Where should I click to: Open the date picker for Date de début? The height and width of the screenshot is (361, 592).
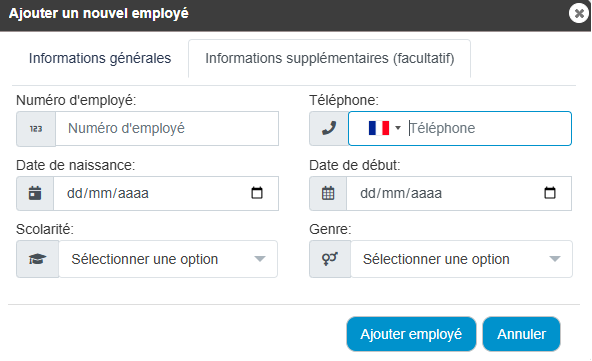[x=550, y=193]
